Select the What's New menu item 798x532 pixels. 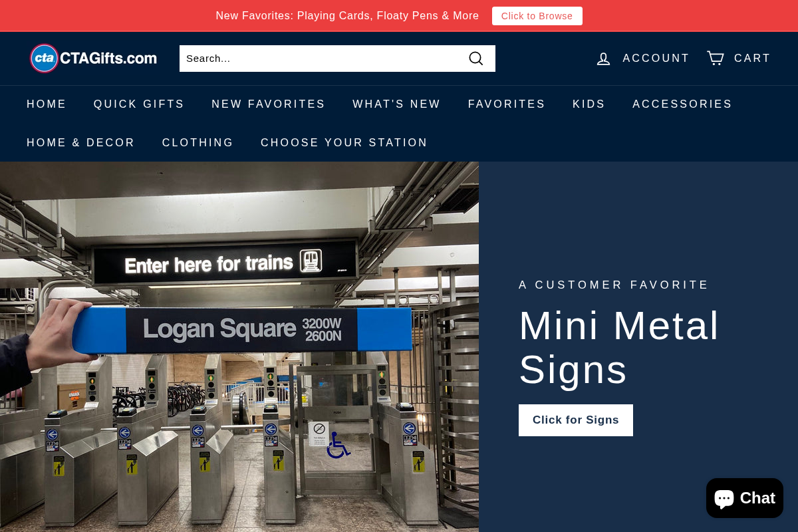[x=397, y=104]
